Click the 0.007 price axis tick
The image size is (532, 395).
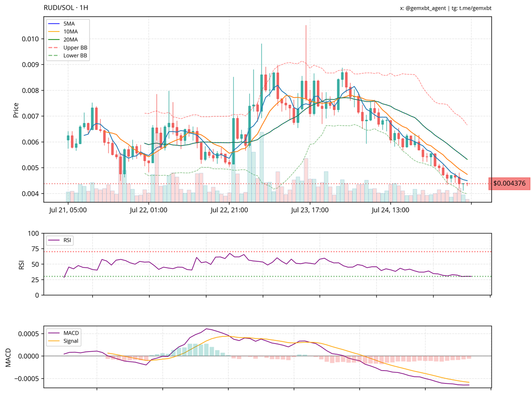pos(31,116)
